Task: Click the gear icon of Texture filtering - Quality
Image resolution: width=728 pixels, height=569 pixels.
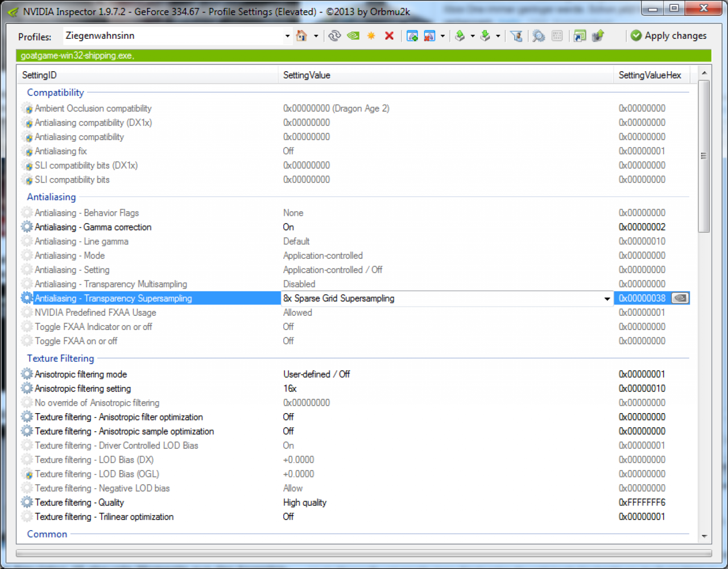Action: point(27,502)
